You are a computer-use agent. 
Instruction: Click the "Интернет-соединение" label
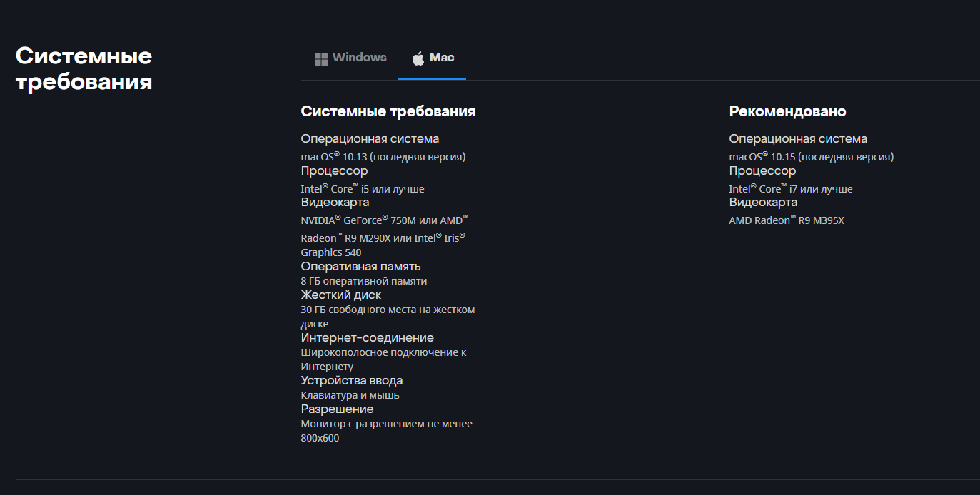(367, 338)
